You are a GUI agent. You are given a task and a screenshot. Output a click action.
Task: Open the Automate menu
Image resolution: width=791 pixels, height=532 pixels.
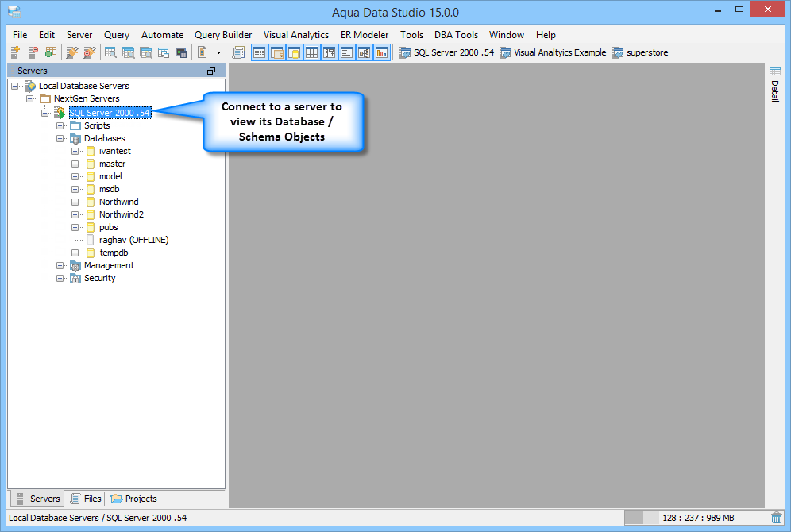(162, 35)
